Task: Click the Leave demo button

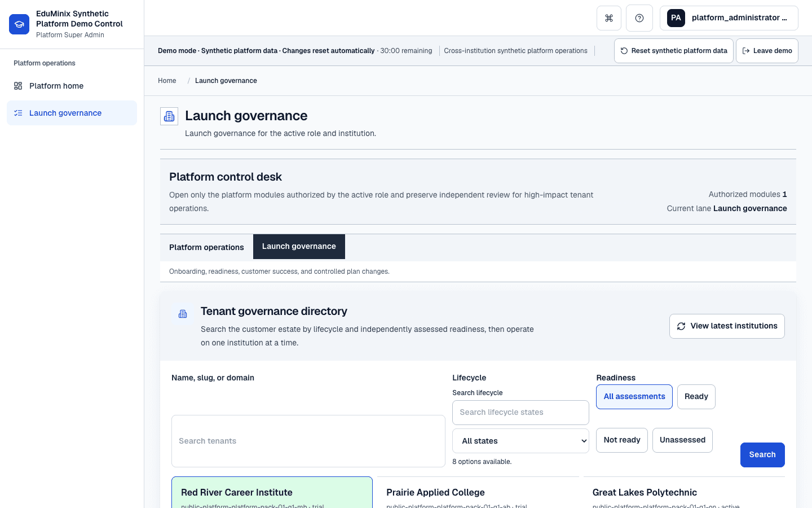Action: (x=767, y=51)
